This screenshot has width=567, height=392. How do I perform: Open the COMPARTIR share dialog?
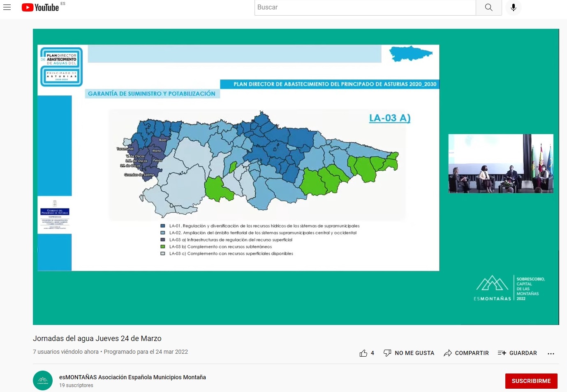(466, 353)
